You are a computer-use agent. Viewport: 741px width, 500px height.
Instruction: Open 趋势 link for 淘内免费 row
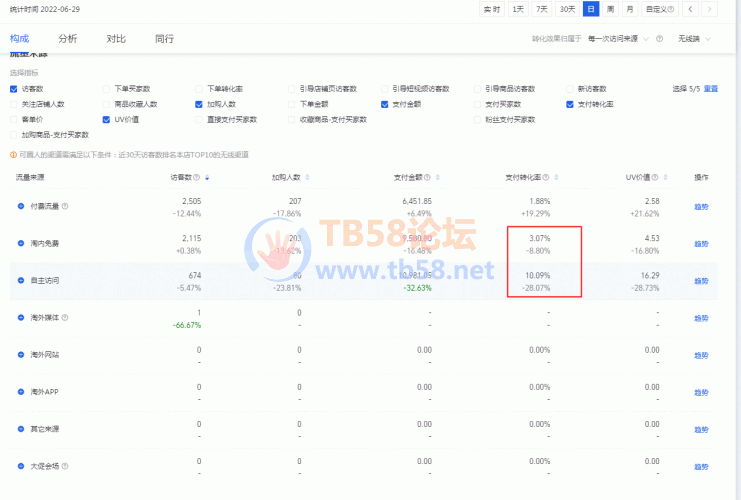pyautogui.click(x=701, y=244)
